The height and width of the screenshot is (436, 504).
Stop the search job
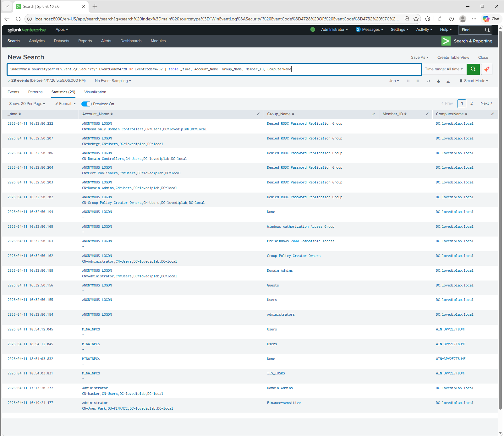tap(418, 81)
